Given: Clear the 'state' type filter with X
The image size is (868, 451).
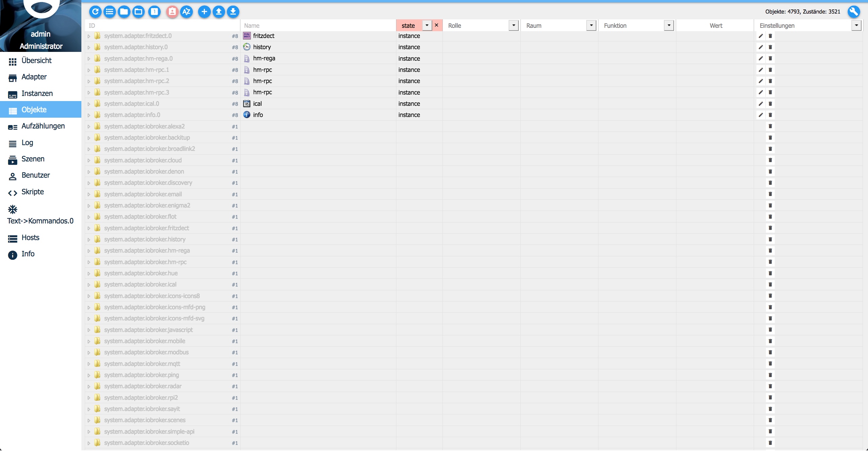Looking at the screenshot, I should point(437,25).
